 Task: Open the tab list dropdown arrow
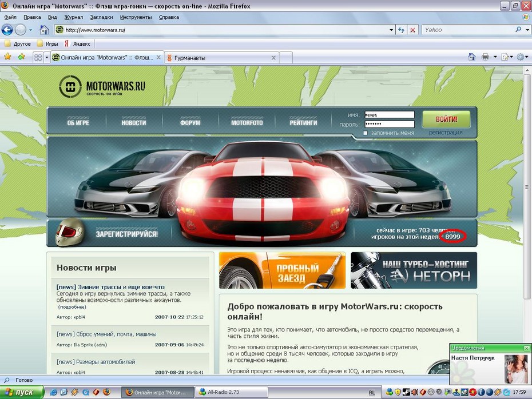tap(47, 58)
